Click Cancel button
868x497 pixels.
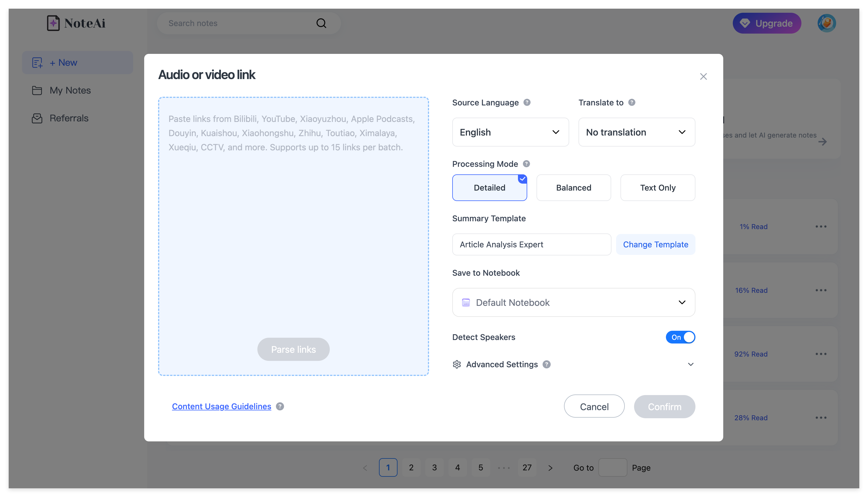point(594,407)
